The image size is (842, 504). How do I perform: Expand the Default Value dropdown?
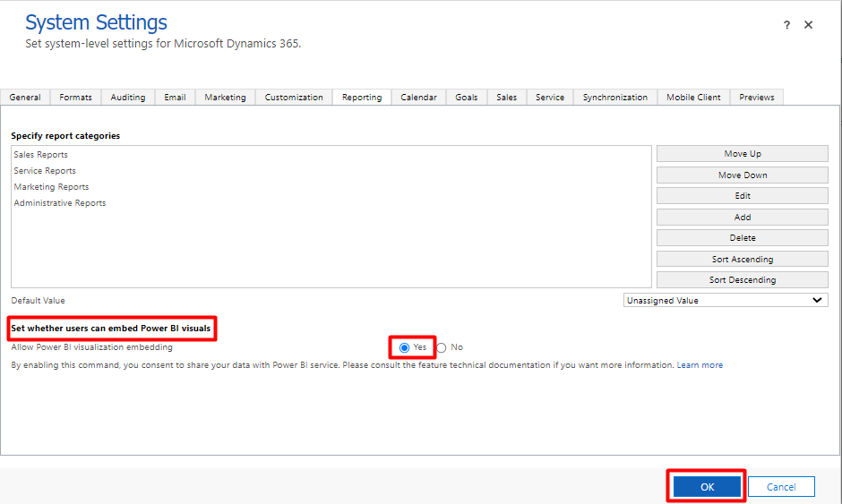click(x=726, y=300)
